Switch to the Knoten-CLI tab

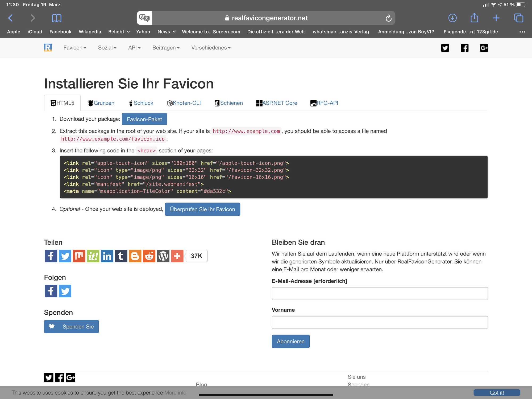[184, 103]
